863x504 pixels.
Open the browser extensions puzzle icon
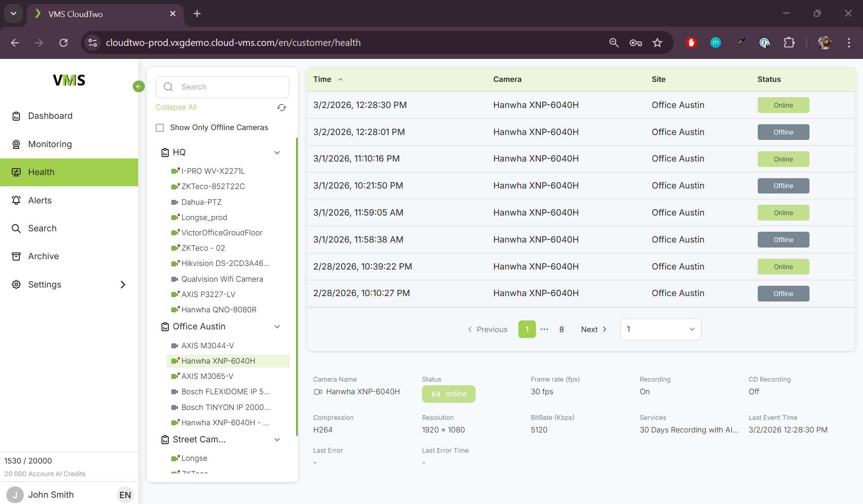789,43
